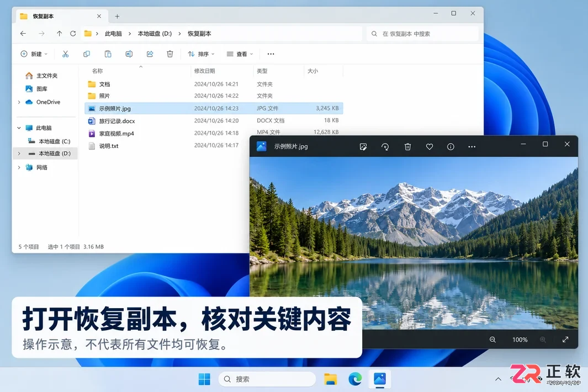Viewport: 588px width, 392px height.
Task: Select the file 示例照片.jpg
Action: (214, 108)
